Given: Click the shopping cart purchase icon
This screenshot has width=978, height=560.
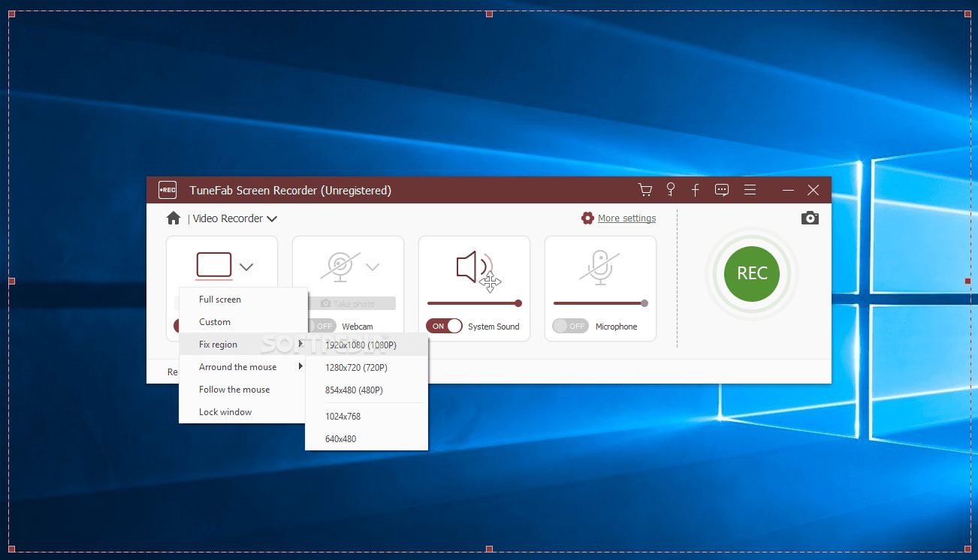Looking at the screenshot, I should point(644,190).
